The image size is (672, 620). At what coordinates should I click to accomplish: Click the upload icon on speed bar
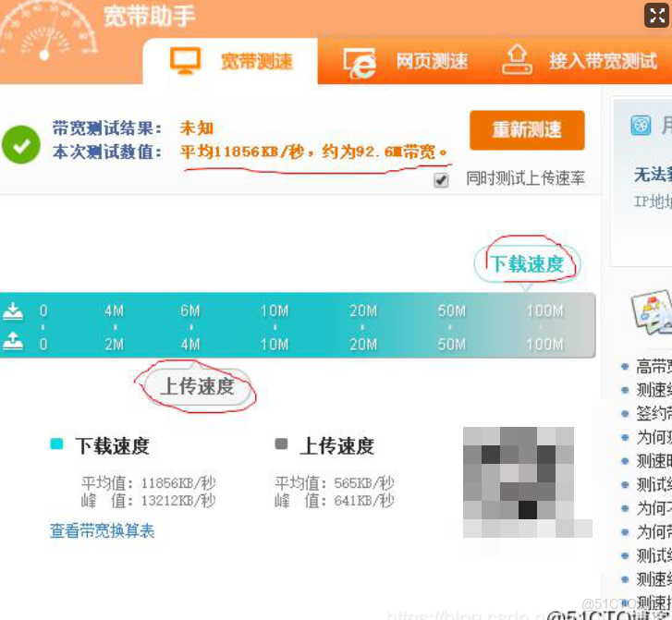pyautogui.click(x=13, y=341)
